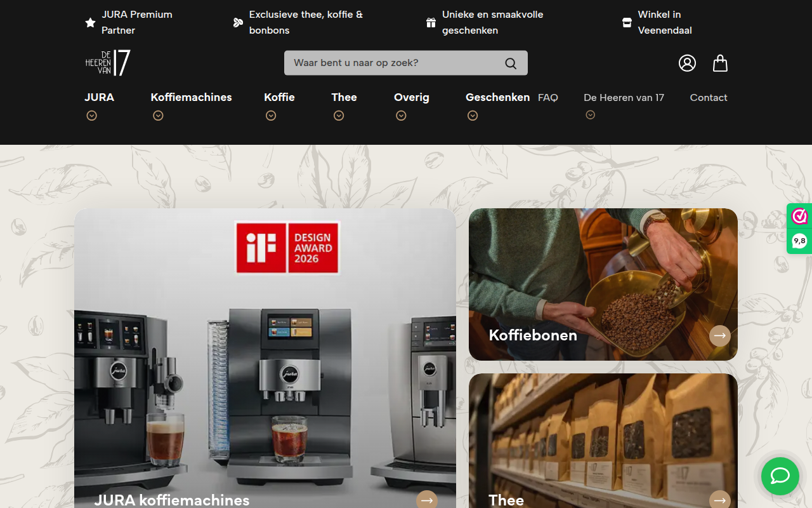Image resolution: width=812 pixels, height=508 pixels.
Task: Open the De Heeren van 17 menu link
Action: pos(624,97)
